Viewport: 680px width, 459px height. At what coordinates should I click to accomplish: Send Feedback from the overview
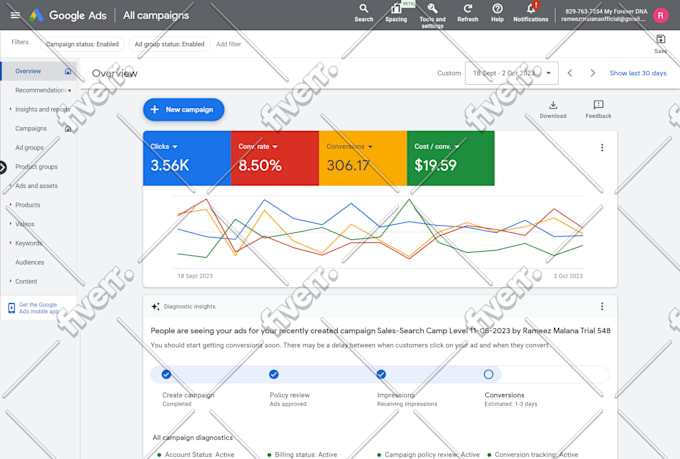tap(598, 110)
